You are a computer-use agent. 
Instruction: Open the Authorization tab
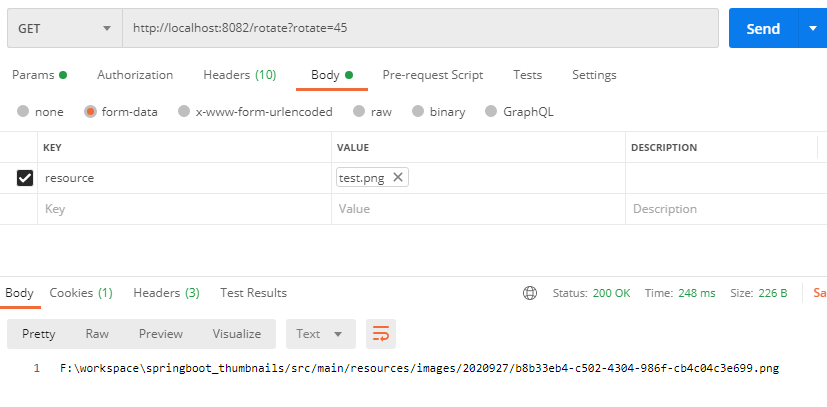point(135,75)
